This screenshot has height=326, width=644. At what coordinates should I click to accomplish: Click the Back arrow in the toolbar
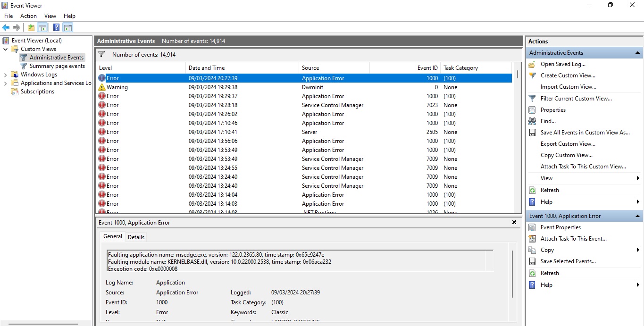coord(6,28)
